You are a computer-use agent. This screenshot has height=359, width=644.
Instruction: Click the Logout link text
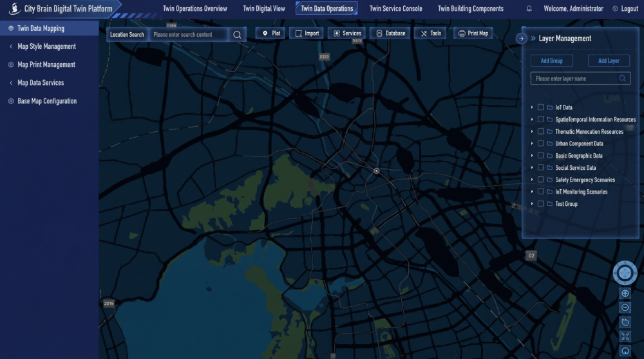pos(629,8)
